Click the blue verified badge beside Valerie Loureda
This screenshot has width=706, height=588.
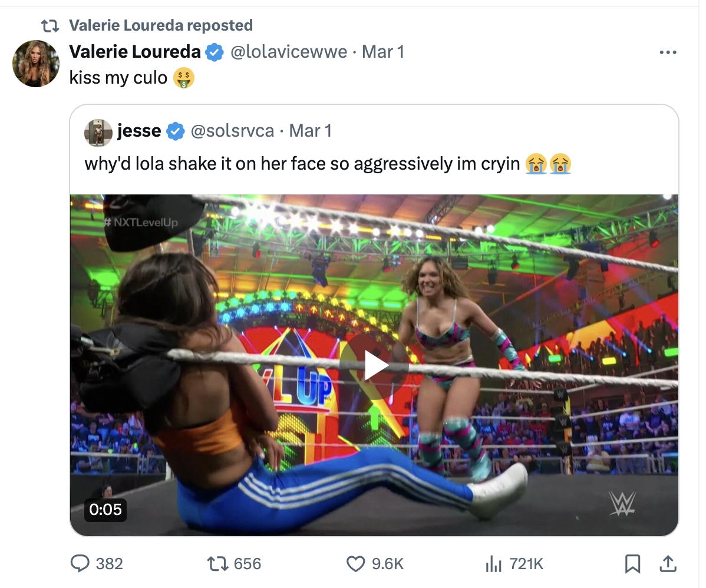click(214, 52)
